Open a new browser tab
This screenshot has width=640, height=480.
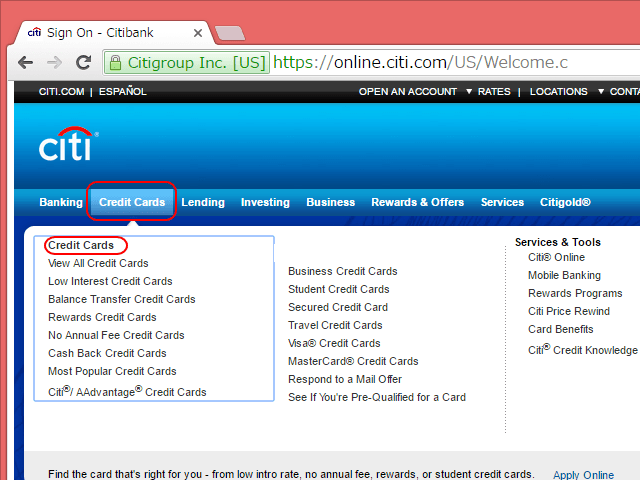coord(229,33)
